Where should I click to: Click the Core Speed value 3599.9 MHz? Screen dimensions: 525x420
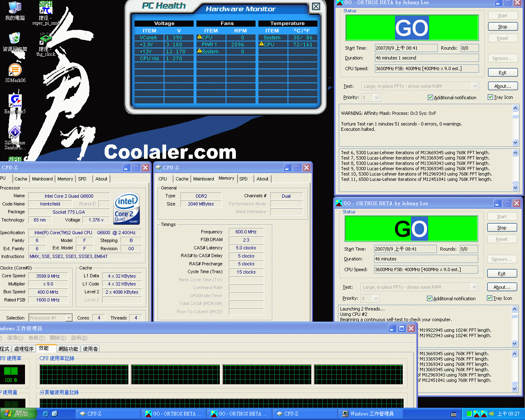pos(48,276)
